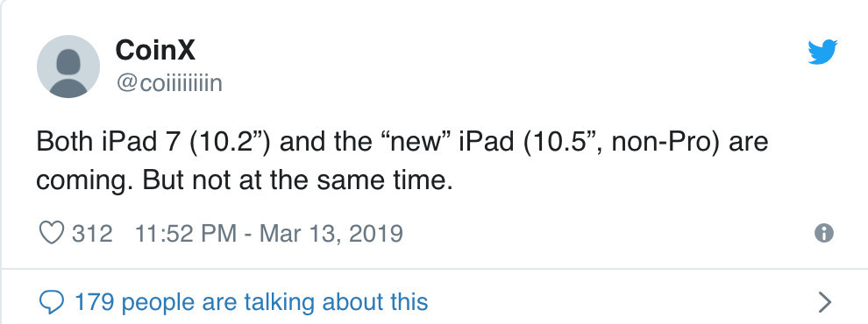This screenshot has height=324, width=868.
Task: Open '179 people are talking about this'
Action: [x=252, y=302]
